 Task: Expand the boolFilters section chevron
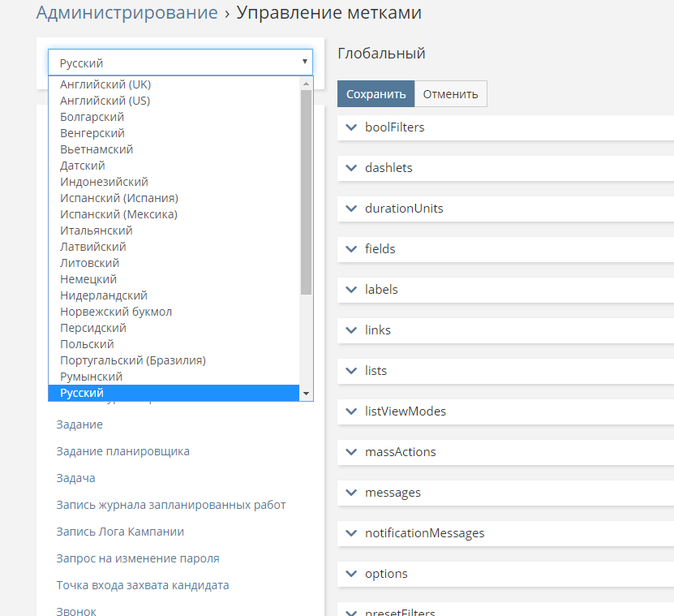pos(351,127)
